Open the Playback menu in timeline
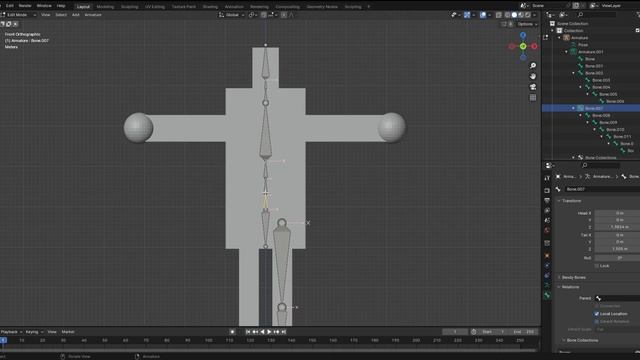This screenshot has width=640, height=360. point(11,332)
